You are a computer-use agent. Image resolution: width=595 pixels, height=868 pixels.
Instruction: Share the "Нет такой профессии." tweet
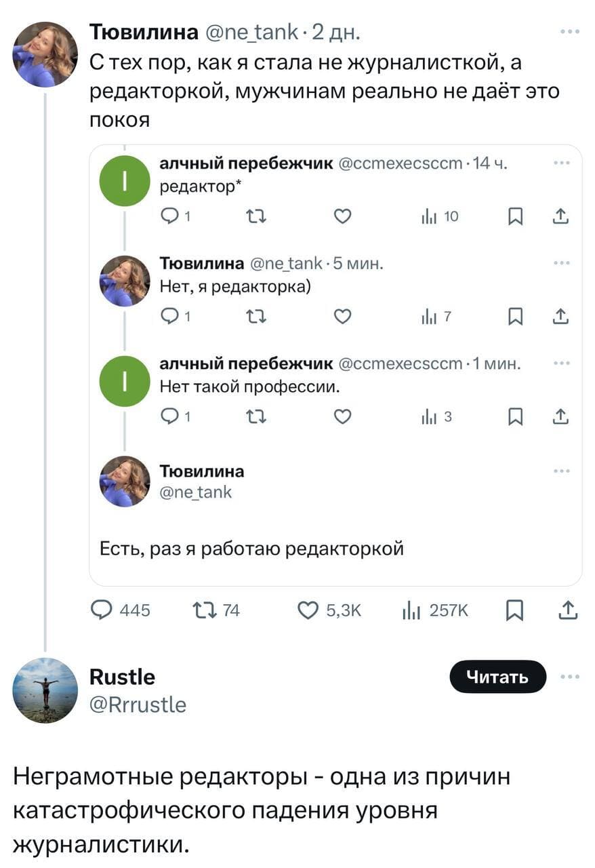coord(559,417)
